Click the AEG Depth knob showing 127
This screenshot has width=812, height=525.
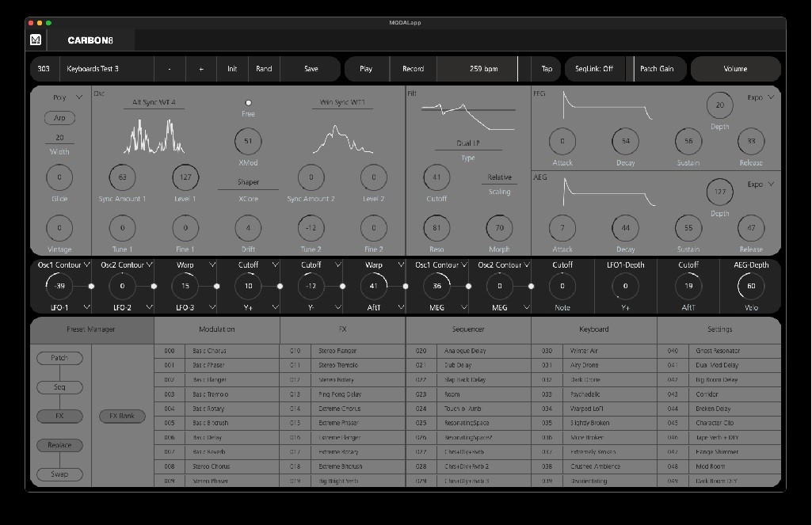[720, 192]
